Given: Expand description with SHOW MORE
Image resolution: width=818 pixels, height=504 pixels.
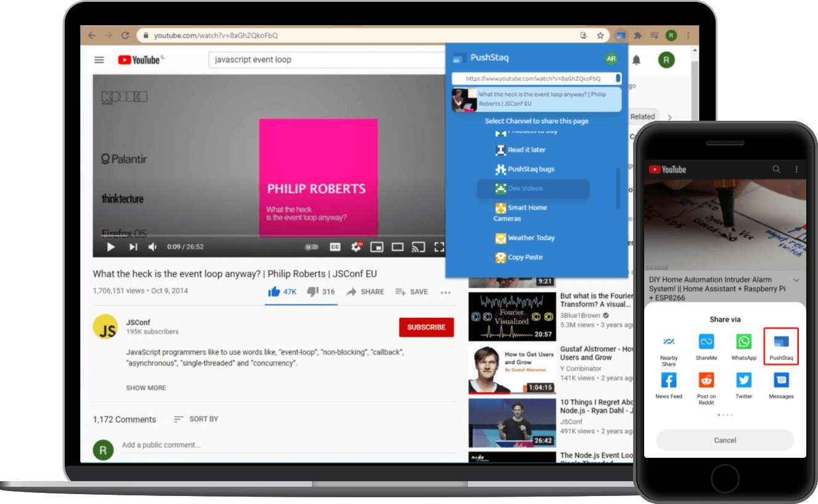Looking at the screenshot, I should click(x=146, y=388).
